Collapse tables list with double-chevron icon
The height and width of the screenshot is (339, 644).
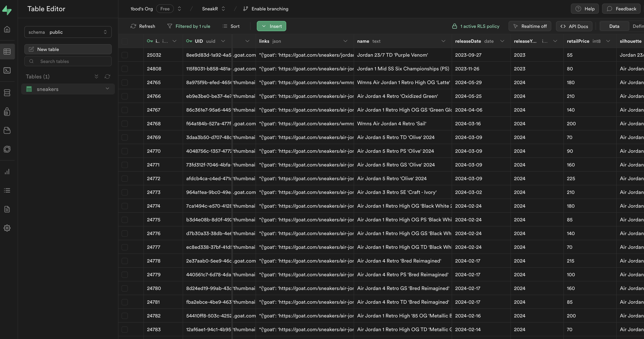tap(96, 76)
